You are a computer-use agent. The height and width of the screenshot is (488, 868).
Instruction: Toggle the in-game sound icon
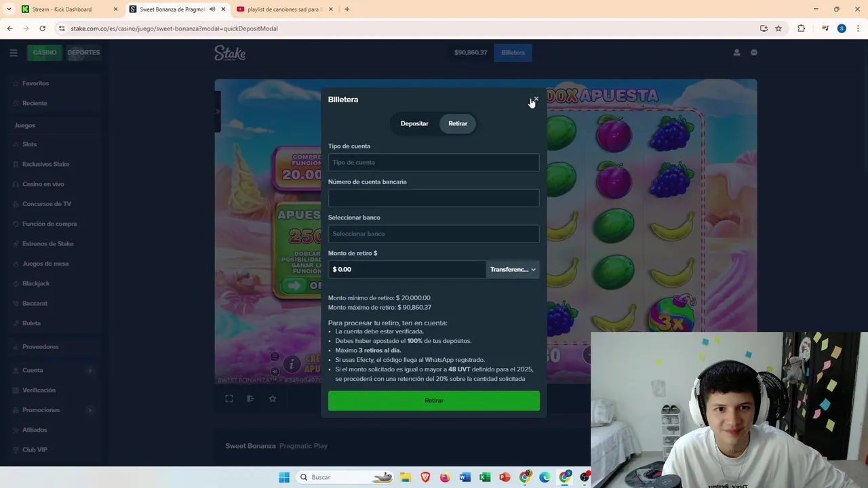point(275,371)
